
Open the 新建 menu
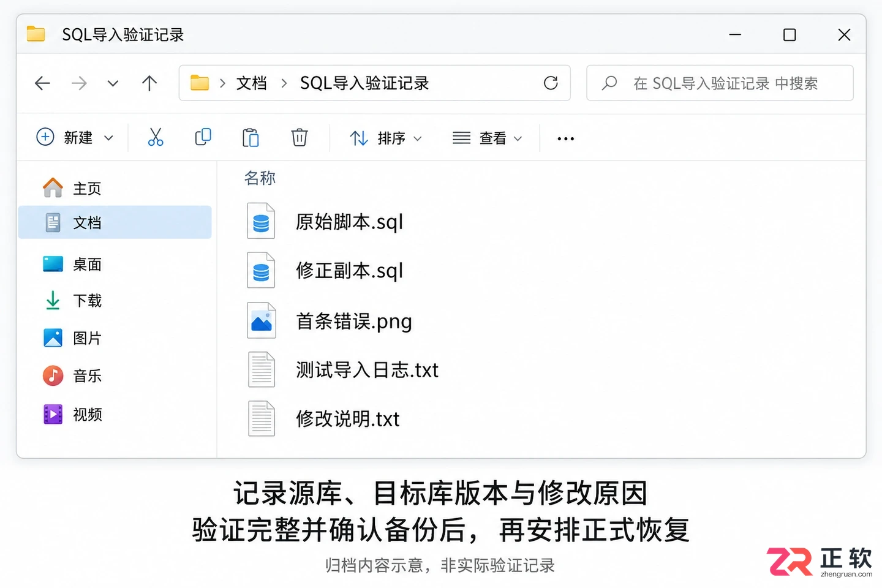point(75,138)
